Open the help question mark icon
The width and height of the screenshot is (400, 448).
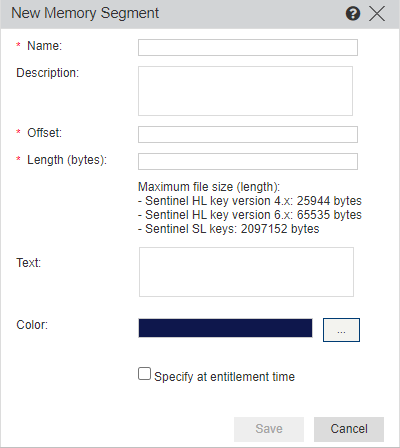point(353,14)
